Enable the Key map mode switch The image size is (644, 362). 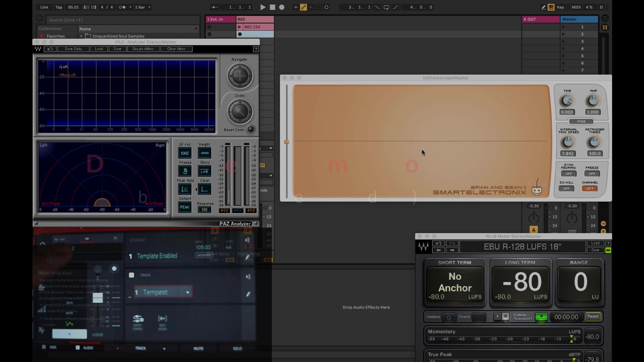(560, 7)
